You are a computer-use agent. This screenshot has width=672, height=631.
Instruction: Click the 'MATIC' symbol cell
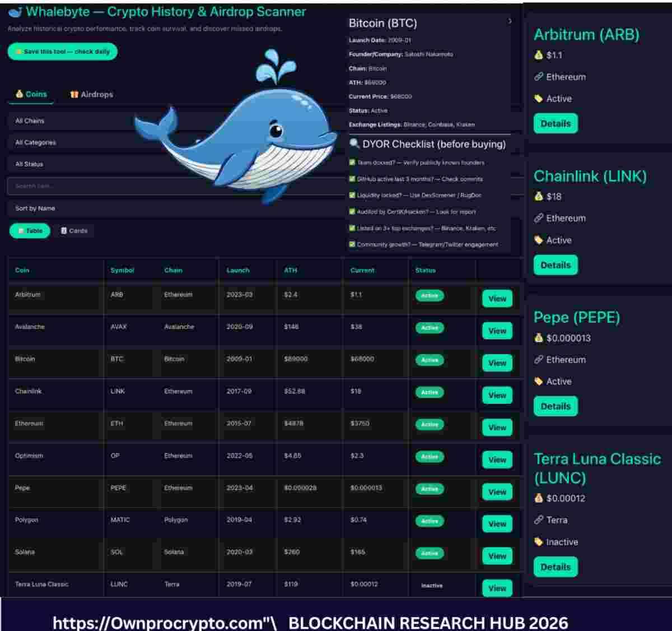[120, 520]
